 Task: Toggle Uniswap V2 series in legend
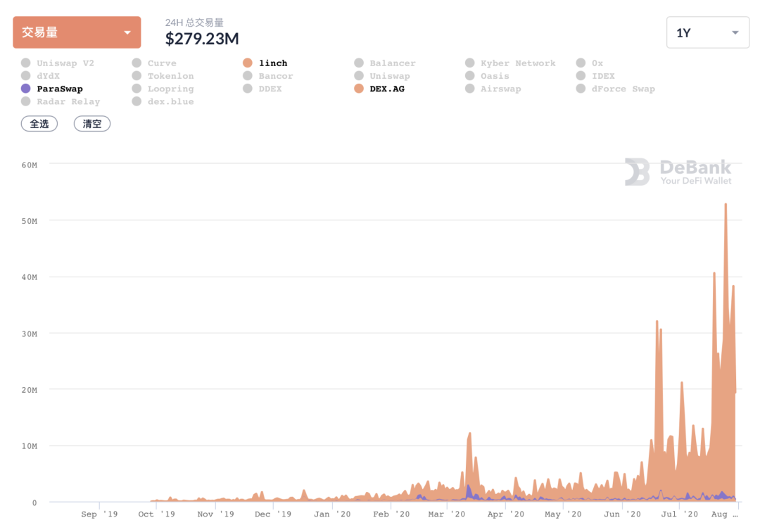(x=58, y=63)
